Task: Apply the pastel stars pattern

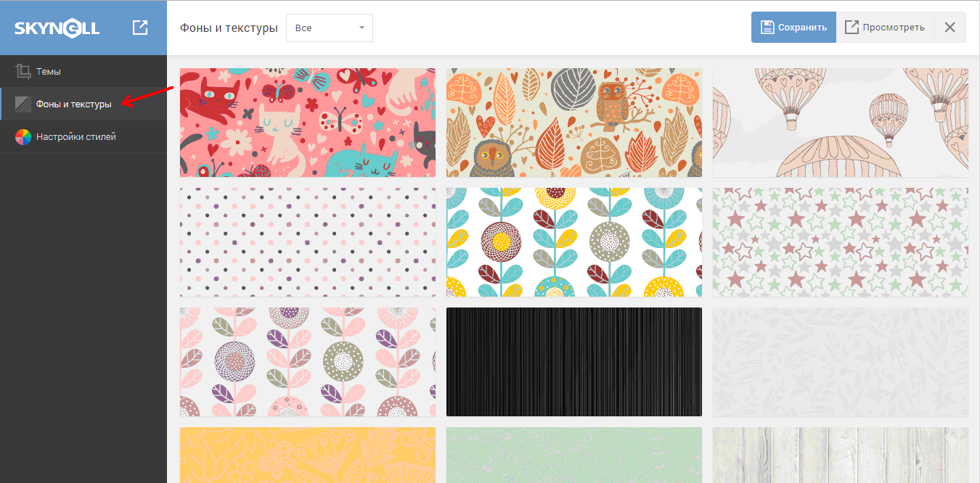Action: coord(840,242)
